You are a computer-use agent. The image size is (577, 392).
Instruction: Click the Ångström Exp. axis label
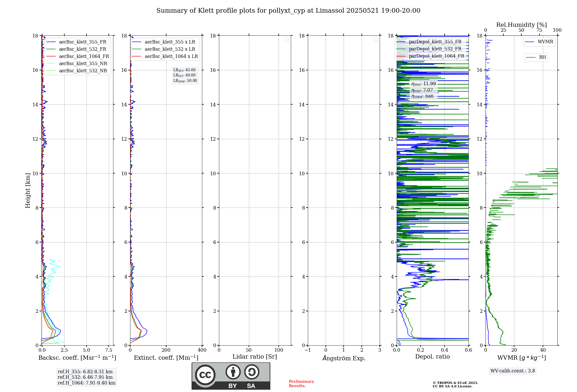[x=344, y=358]
